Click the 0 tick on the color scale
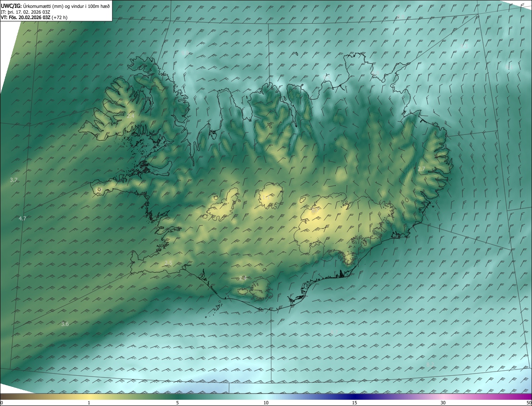The image size is (532, 406). point(1,403)
